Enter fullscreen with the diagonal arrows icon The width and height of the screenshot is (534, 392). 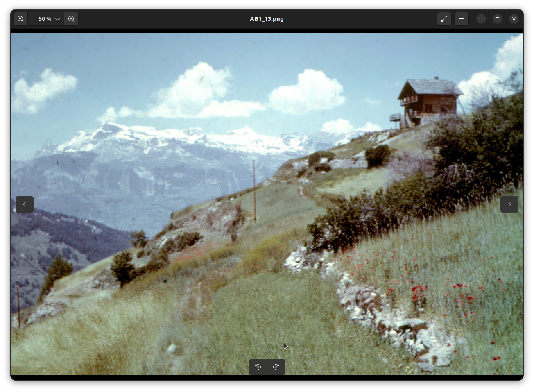click(444, 19)
